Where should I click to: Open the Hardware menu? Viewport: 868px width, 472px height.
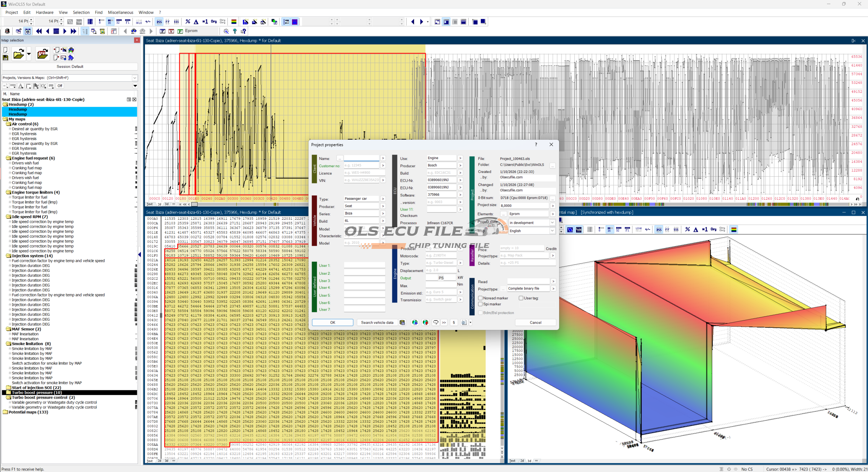point(44,12)
